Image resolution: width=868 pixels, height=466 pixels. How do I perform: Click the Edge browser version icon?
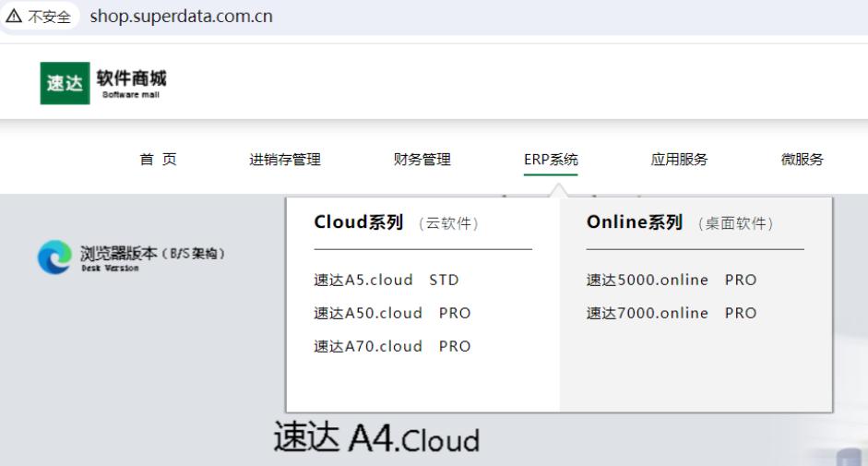click(x=54, y=257)
